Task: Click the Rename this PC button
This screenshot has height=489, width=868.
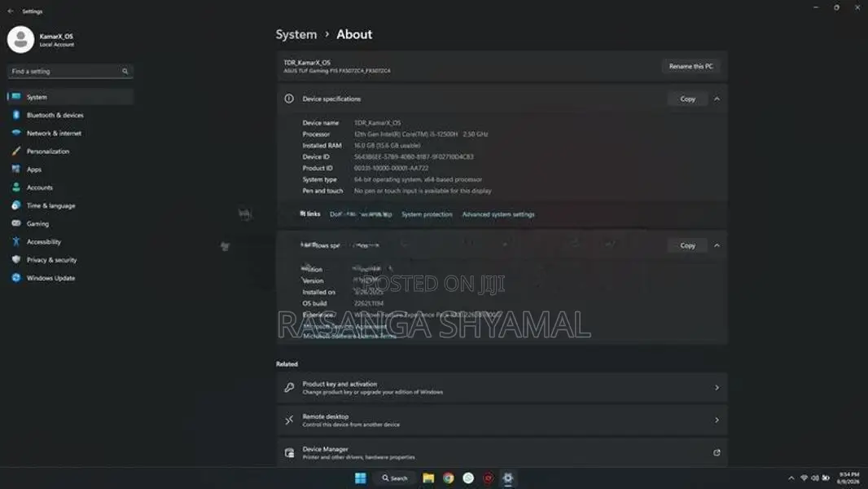Action: click(x=690, y=67)
